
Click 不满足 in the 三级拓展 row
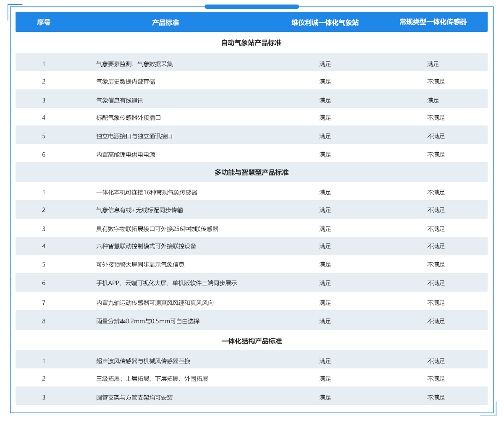click(x=436, y=378)
